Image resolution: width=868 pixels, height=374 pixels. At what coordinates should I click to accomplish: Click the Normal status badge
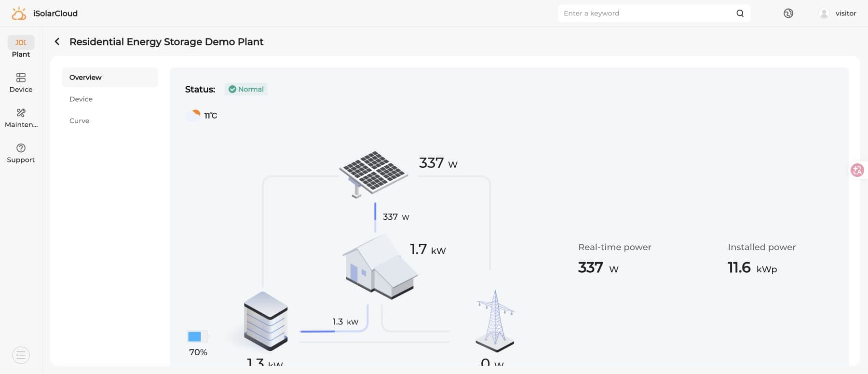246,89
